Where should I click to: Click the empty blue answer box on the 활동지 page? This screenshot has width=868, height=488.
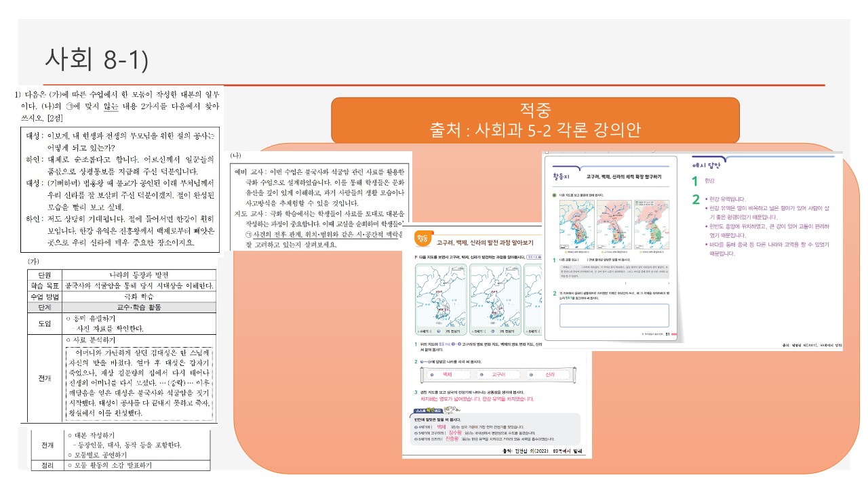click(x=614, y=315)
